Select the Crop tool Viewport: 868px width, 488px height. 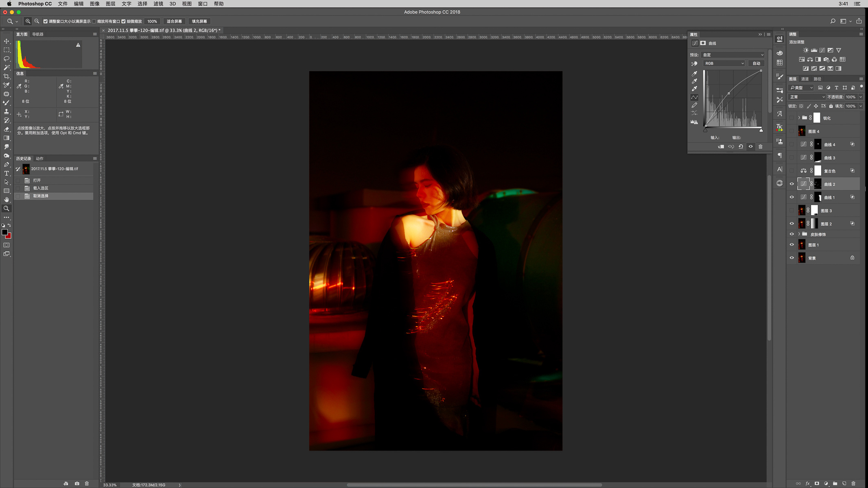click(x=7, y=76)
